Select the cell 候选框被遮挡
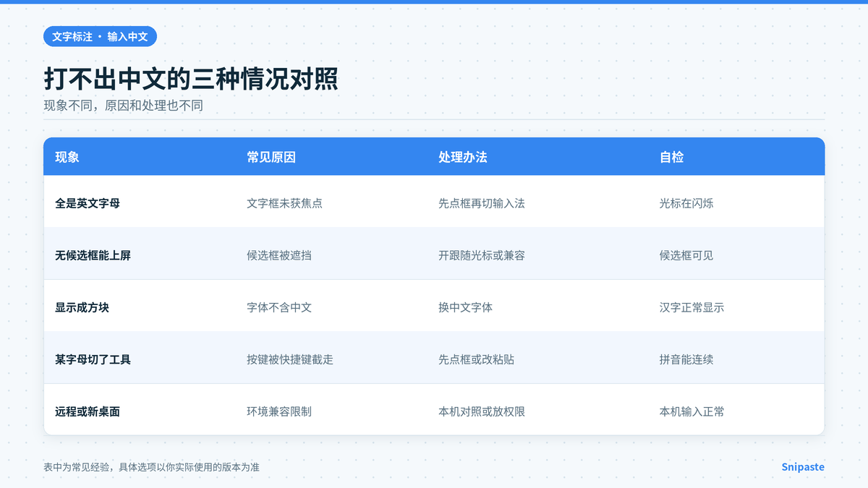The image size is (868, 488). (279, 255)
